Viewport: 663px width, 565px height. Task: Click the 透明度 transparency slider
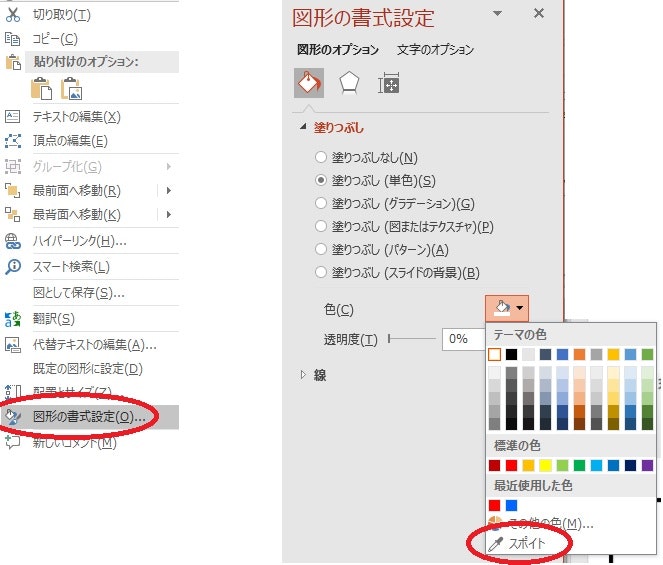[x=412, y=338]
